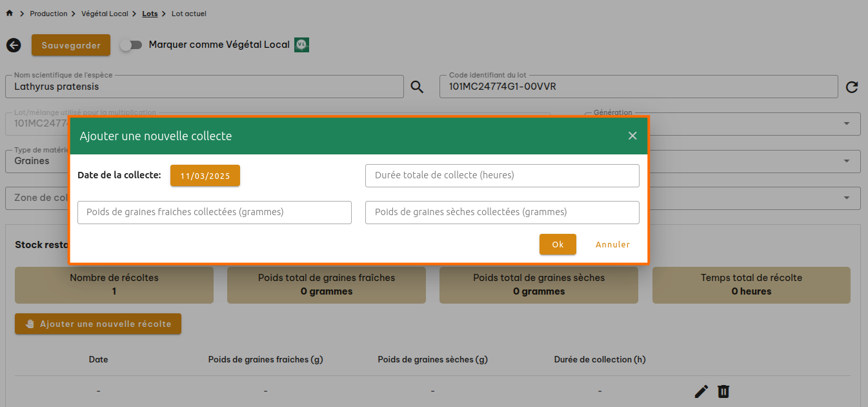Open the Production breadcrumb item

(48, 14)
